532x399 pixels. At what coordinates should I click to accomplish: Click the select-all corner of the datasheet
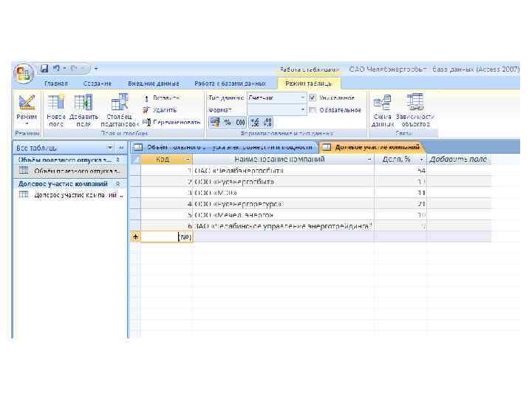tap(135, 159)
